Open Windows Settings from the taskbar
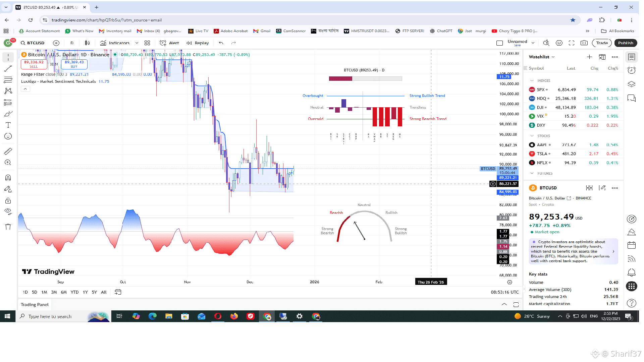The height and width of the screenshot is (362, 644). [299, 316]
